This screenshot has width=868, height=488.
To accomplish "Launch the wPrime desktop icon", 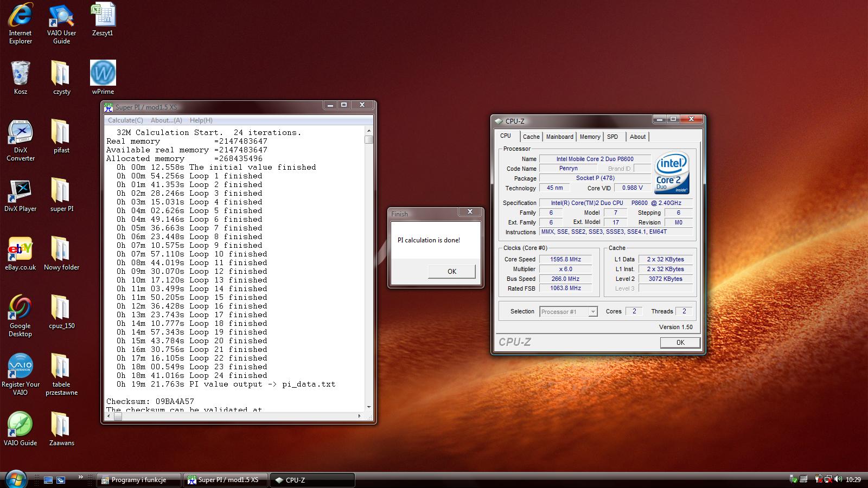I will [103, 78].
